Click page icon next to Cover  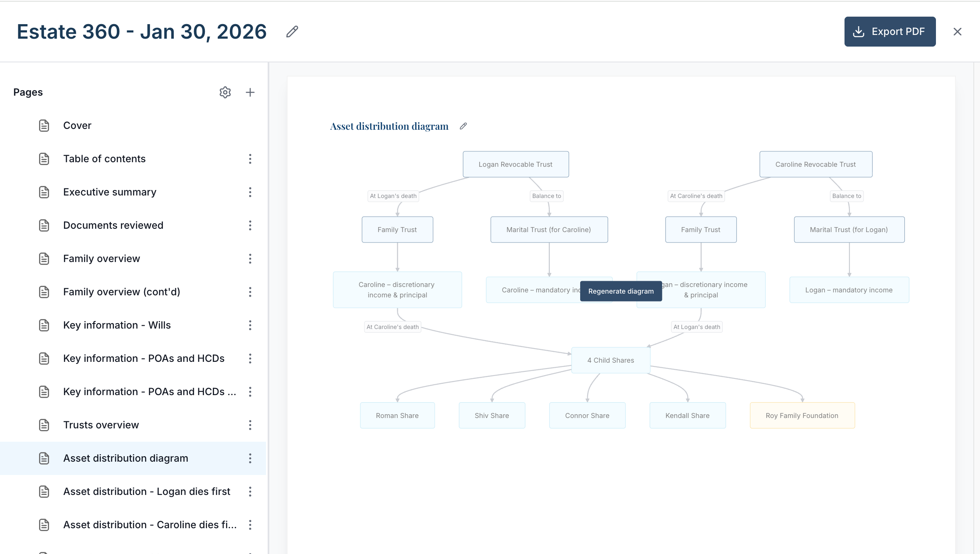(x=44, y=126)
